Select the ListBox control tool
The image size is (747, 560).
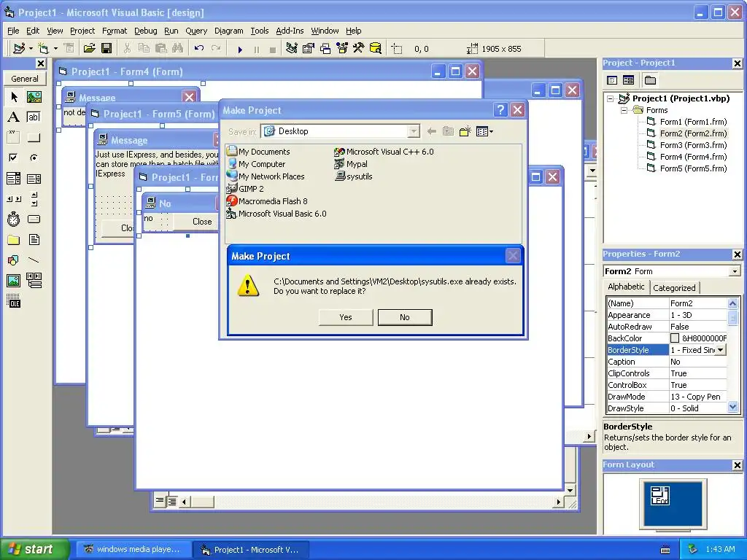click(34, 179)
